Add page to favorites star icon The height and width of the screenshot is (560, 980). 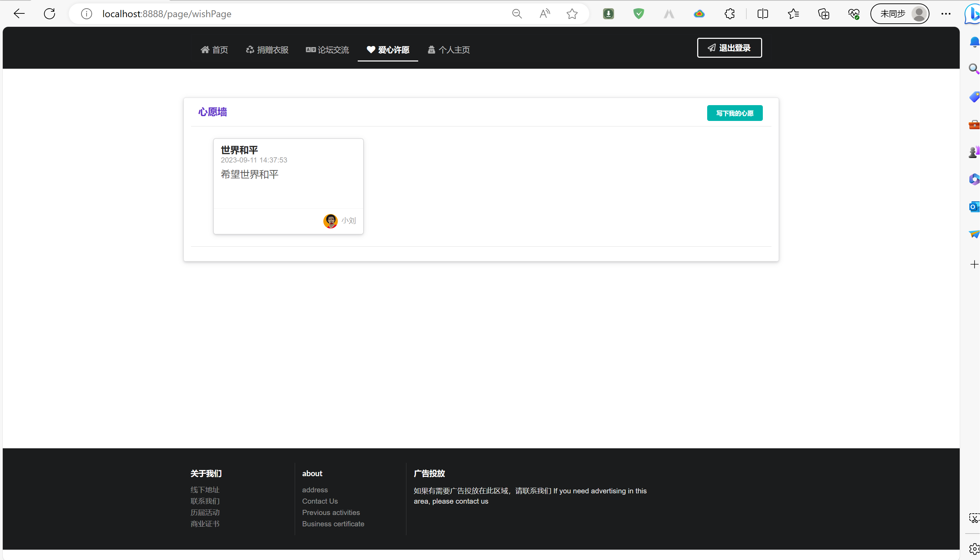572,14
